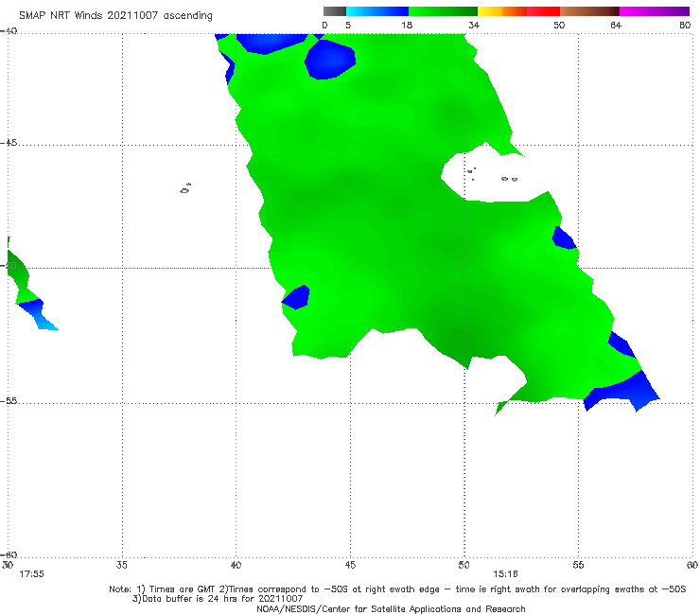Click the longitude label "60" on the bottom axis
The height and width of the screenshot is (615, 700).
click(x=692, y=565)
